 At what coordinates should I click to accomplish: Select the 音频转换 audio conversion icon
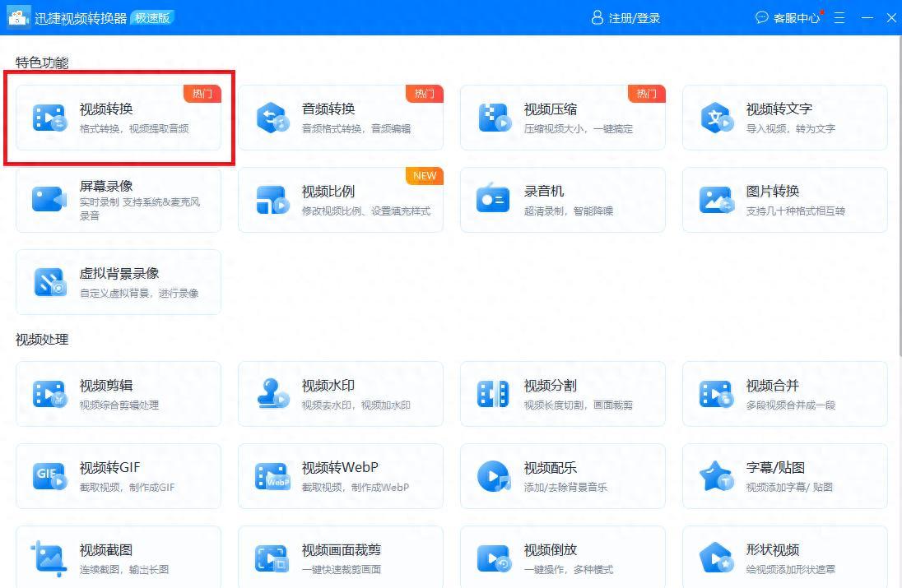[x=272, y=118]
